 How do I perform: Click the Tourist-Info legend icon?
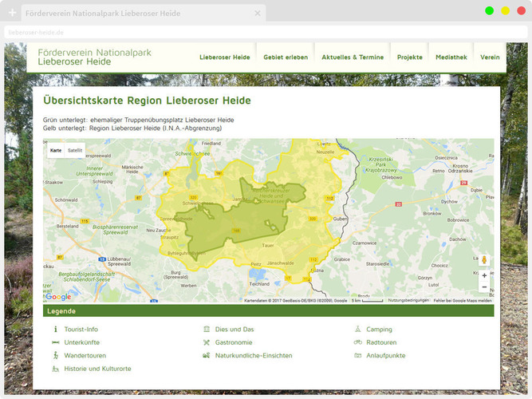(x=55, y=330)
